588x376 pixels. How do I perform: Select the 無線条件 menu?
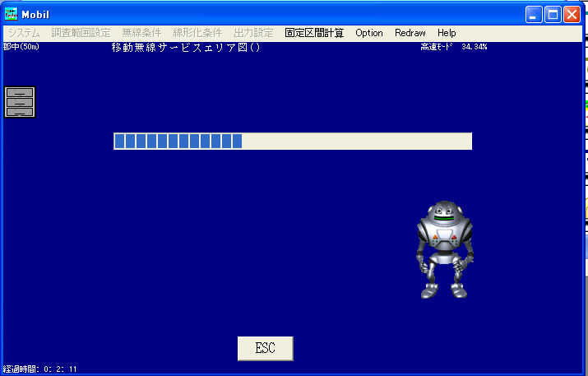click(x=141, y=33)
